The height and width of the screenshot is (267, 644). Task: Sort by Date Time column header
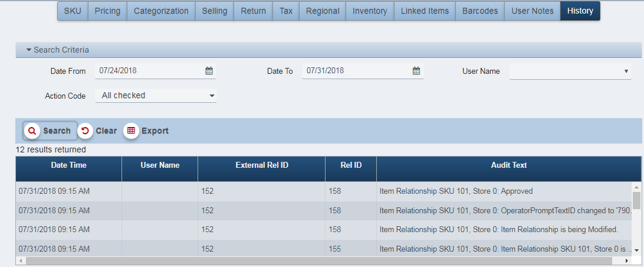pos(68,165)
